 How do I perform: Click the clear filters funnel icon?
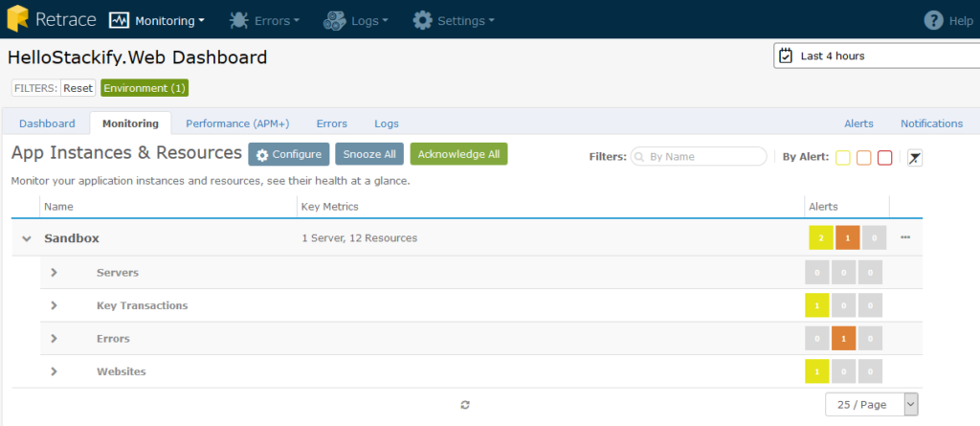[x=915, y=158]
